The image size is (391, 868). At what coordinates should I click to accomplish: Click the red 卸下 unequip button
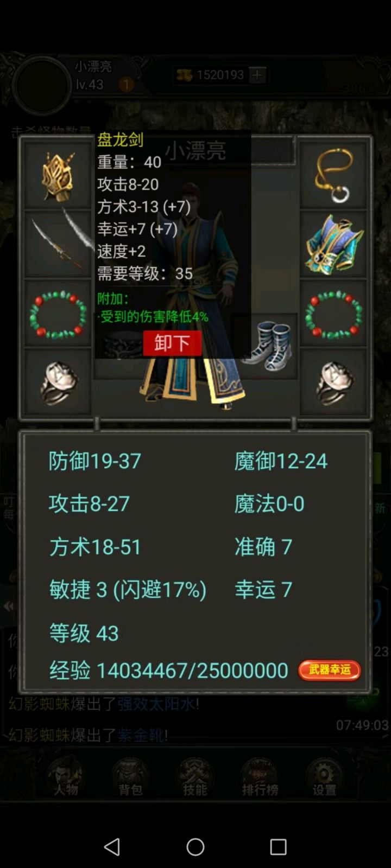[x=172, y=343]
